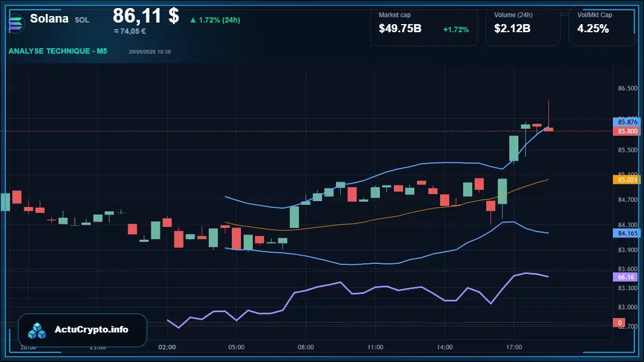Click the latest red candle with long wick
This screenshot has height=362, width=644.
click(548, 129)
